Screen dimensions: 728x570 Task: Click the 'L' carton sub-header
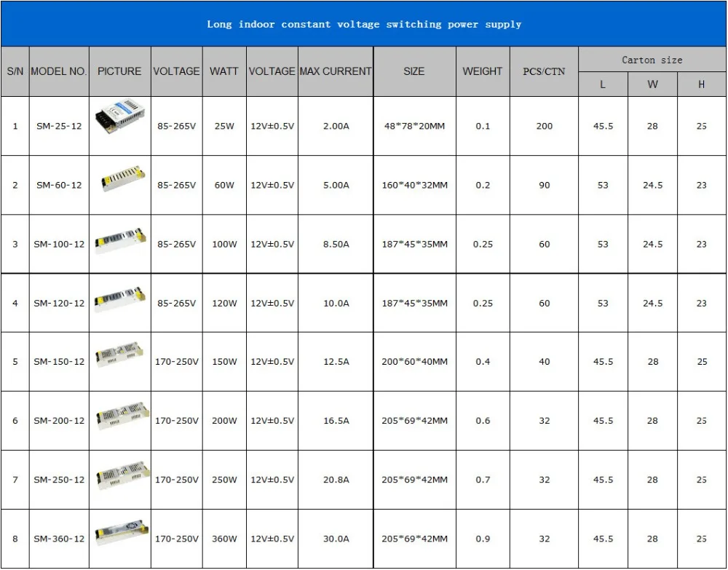click(603, 84)
